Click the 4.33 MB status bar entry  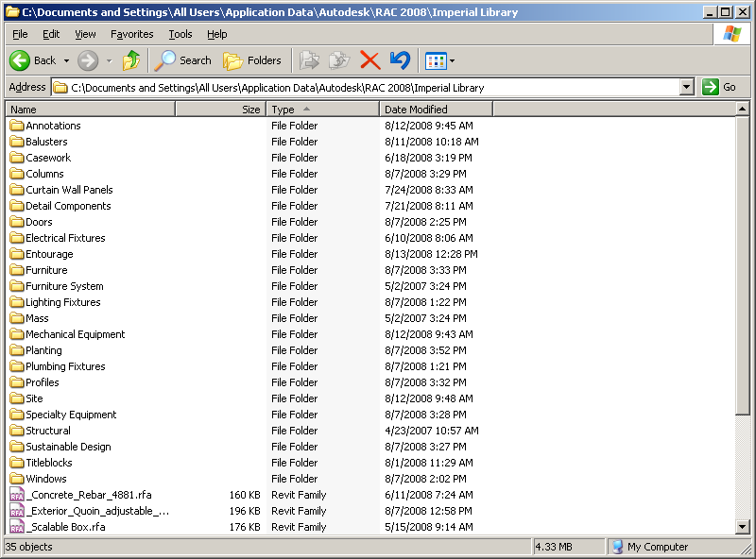click(x=554, y=547)
